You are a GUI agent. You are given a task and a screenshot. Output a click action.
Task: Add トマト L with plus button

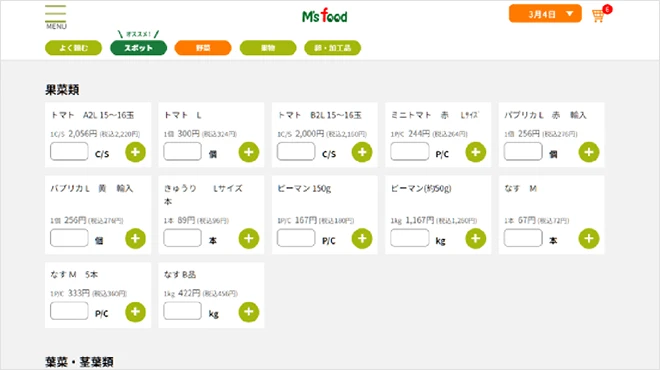click(249, 152)
